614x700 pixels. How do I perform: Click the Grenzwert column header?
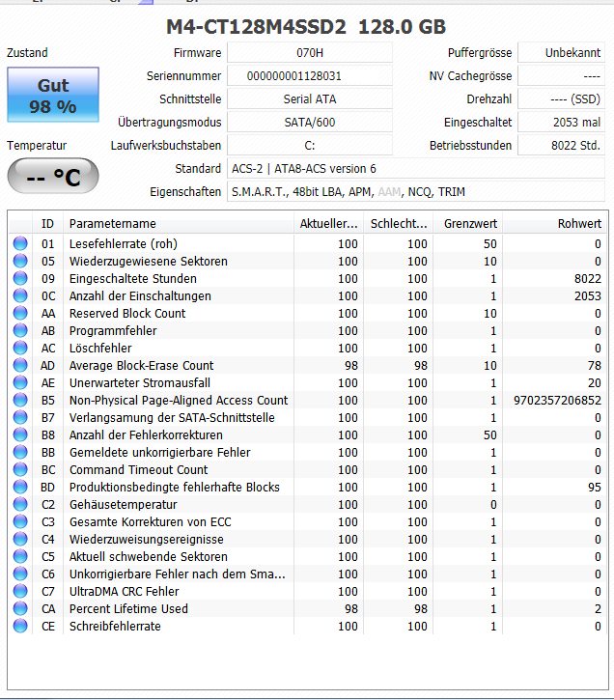468,224
